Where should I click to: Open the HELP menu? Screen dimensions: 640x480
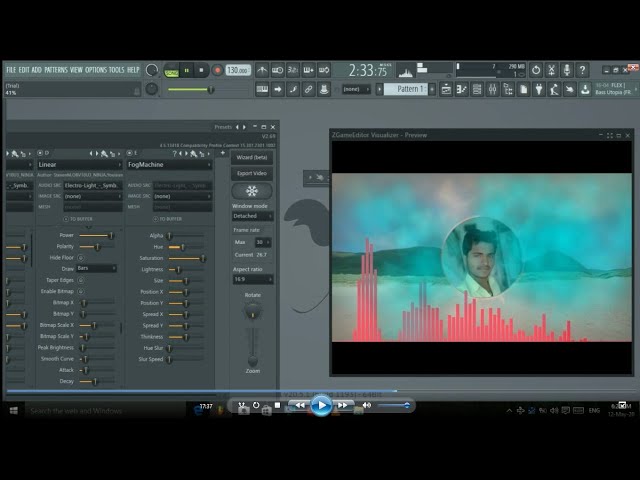tap(133, 70)
